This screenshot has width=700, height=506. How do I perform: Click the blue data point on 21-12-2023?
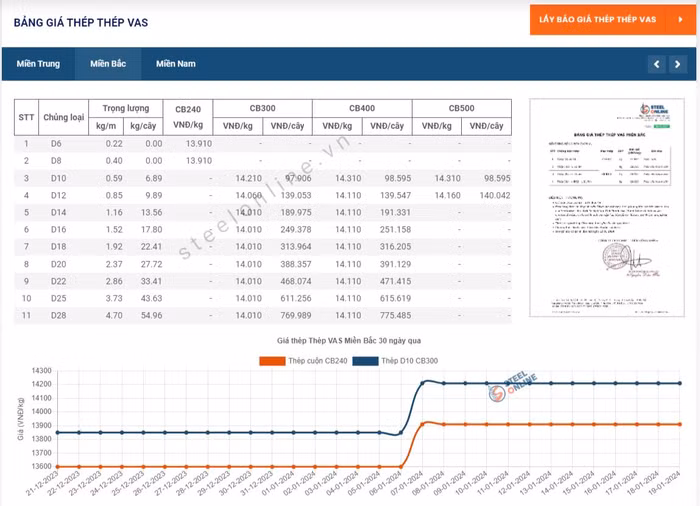(x=58, y=432)
